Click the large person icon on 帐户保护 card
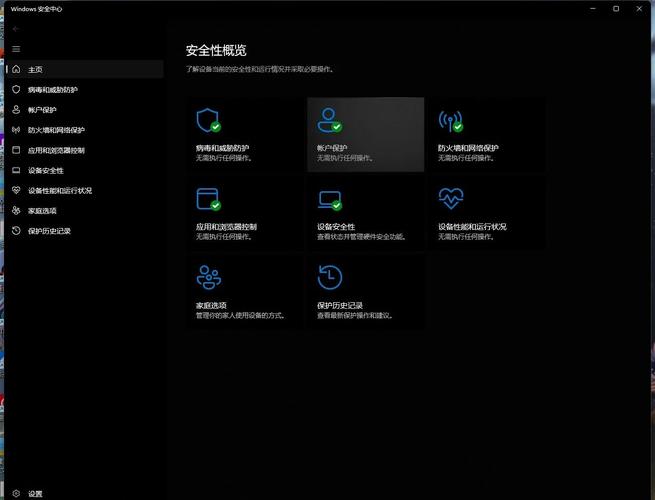Image resolution: width=655 pixels, height=500 pixels. click(x=330, y=120)
